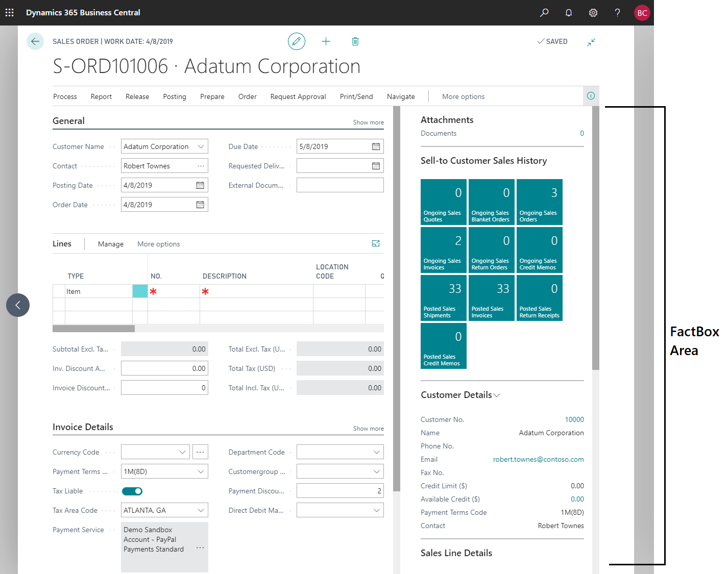728x574 pixels.
Task: Open Payment Service ellipsis
Action: coord(200,547)
